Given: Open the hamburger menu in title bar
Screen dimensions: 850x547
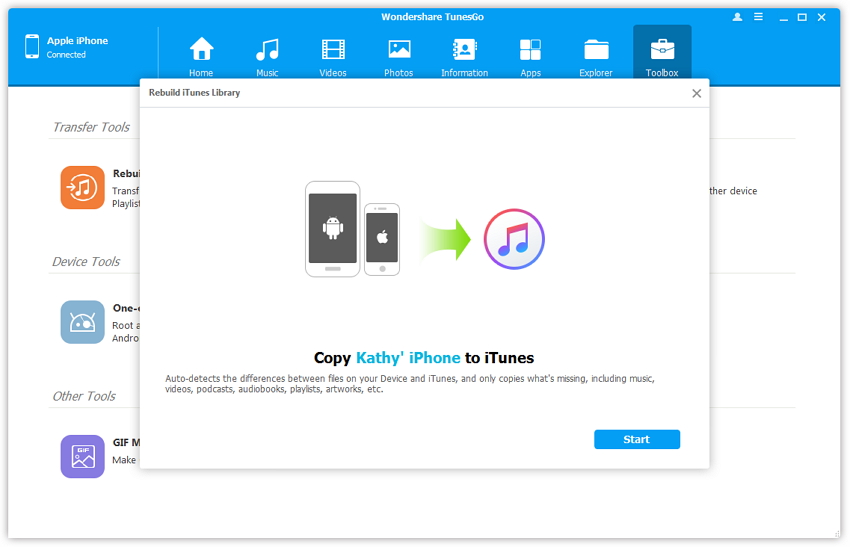Looking at the screenshot, I should tap(760, 17).
